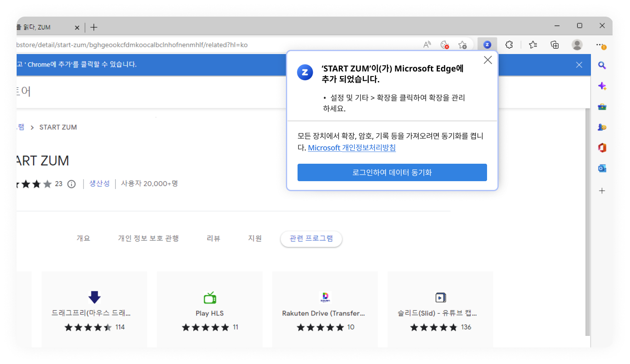Open the Search sidebar icon
Viewport: 630px width, 364px height.
coord(602,65)
